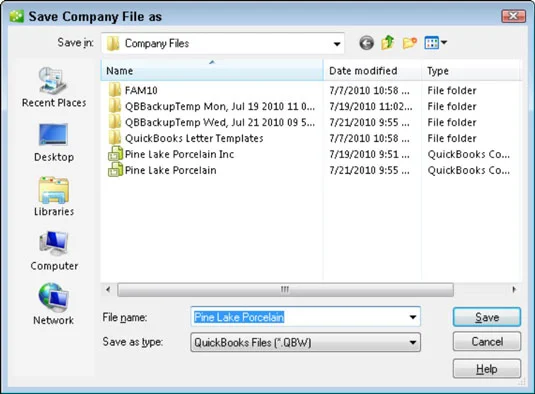This screenshot has height=394, width=535.
Task: Click the date for Pine Lake Porcelain file
Action: tap(369, 170)
